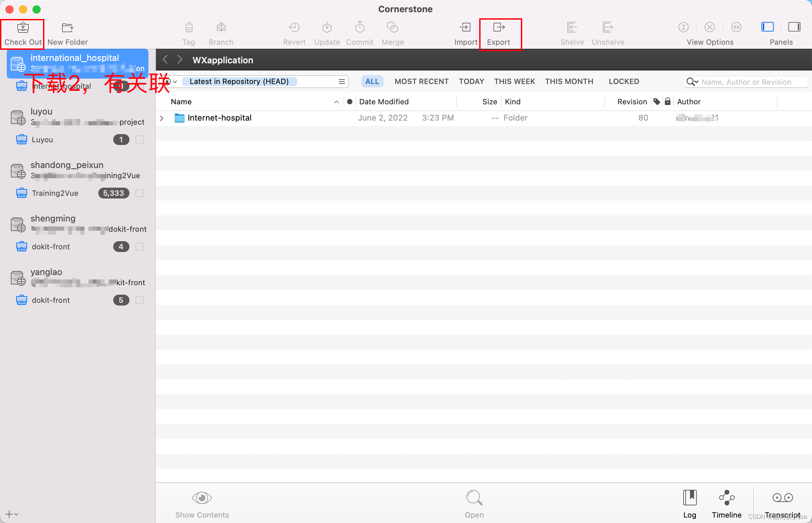The width and height of the screenshot is (812, 523).
Task: Toggle the right inspector panel icon
Action: click(x=794, y=27)
